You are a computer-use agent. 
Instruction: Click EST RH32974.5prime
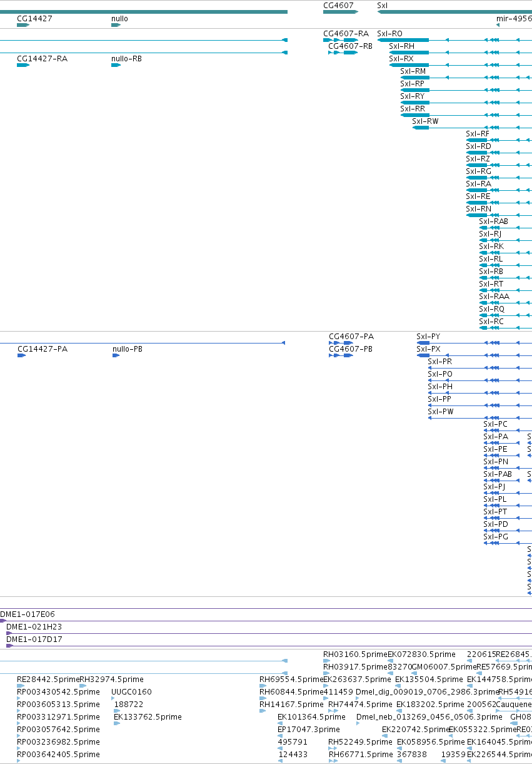(x=111, y=679)
